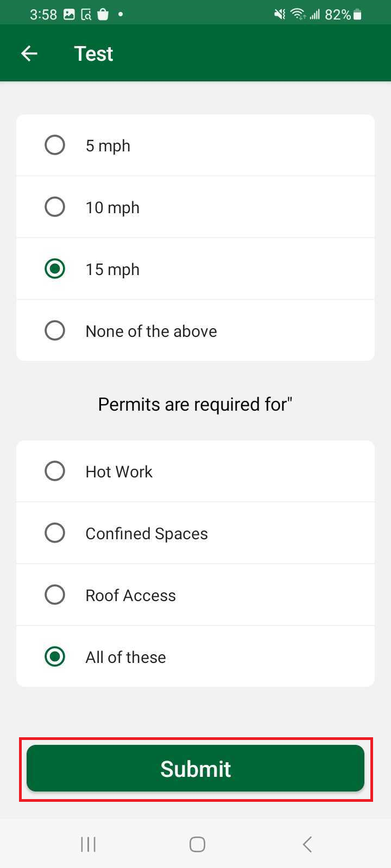Pick None of the above option
Image resolution: width=391 pixels, height=868 pixels.
click(55, 331)
